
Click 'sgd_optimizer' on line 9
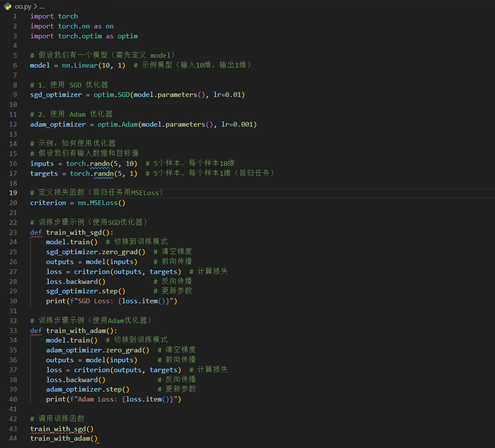[x=56, y=95]
